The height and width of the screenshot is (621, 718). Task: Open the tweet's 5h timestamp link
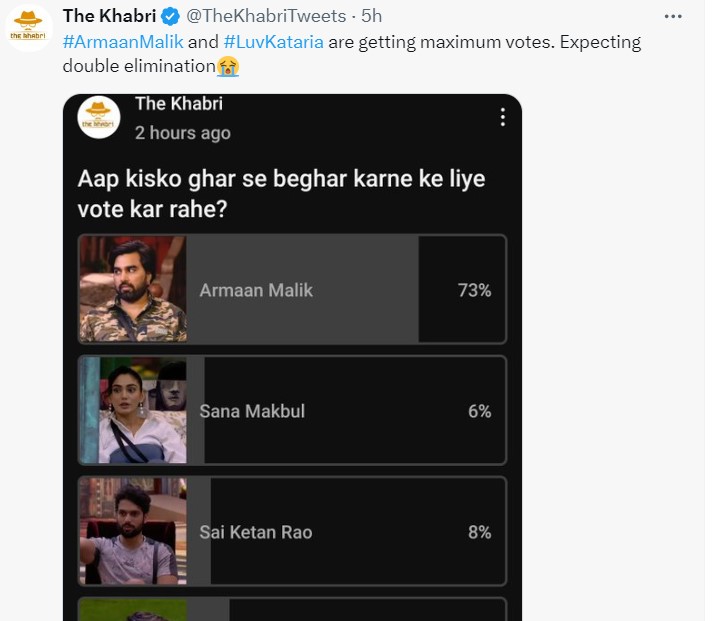click(371, 16)
